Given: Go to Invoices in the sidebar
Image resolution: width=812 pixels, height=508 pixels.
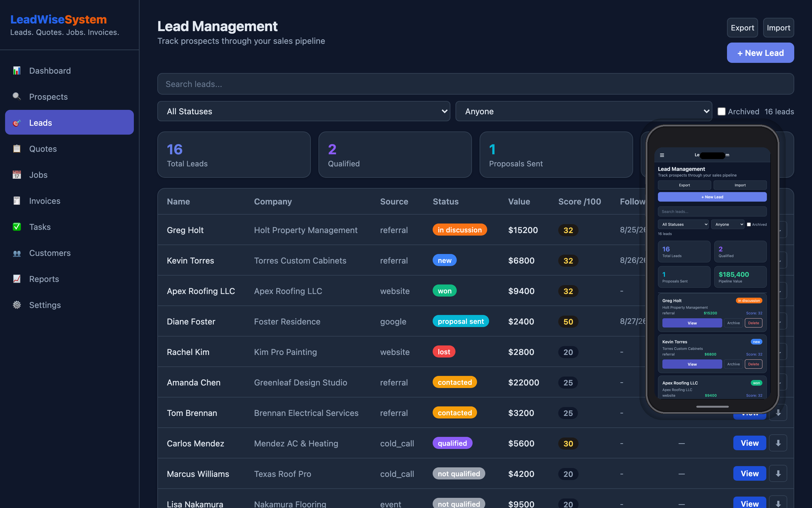Looking at the screenshot, I should pos(69,201).
